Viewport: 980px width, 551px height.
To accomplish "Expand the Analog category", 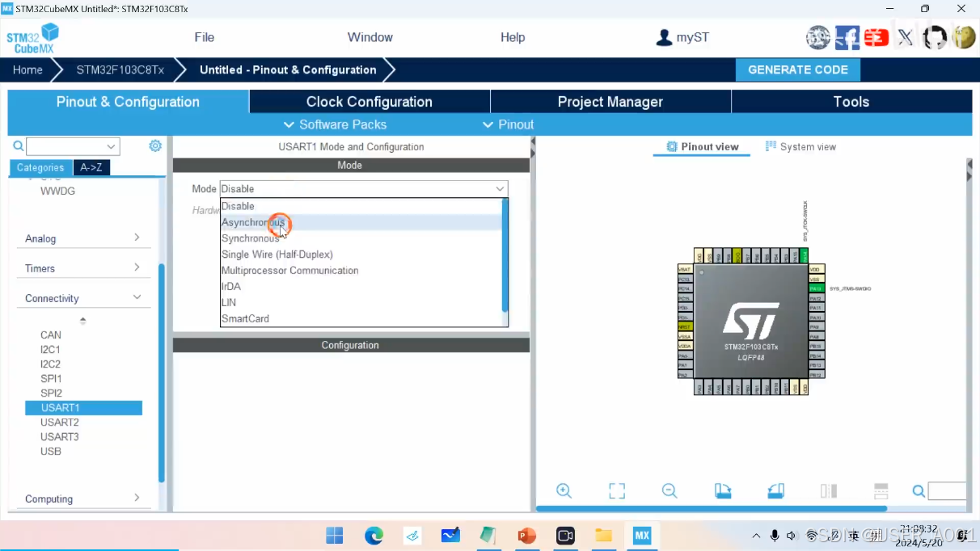I will click(x=83, y=238).
